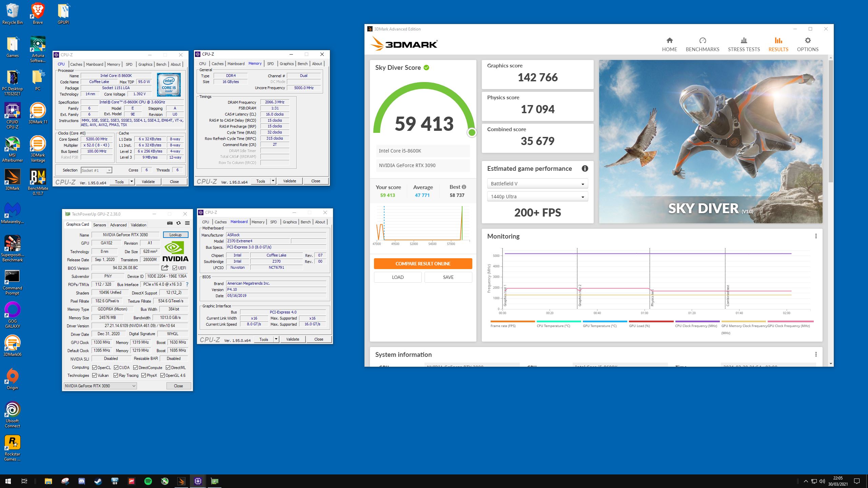Toggle the DirectCompute checkbox
The width and height of the screenshot is (868, 488).
(x=135, y=367)
